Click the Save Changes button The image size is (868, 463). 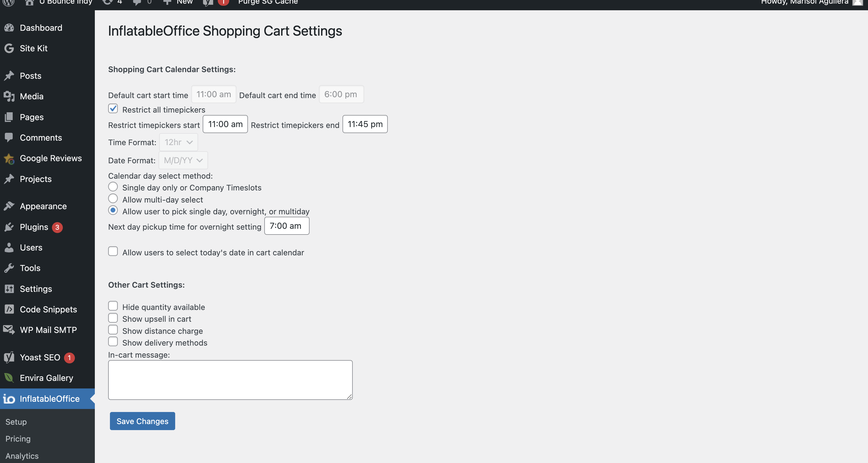142,421
